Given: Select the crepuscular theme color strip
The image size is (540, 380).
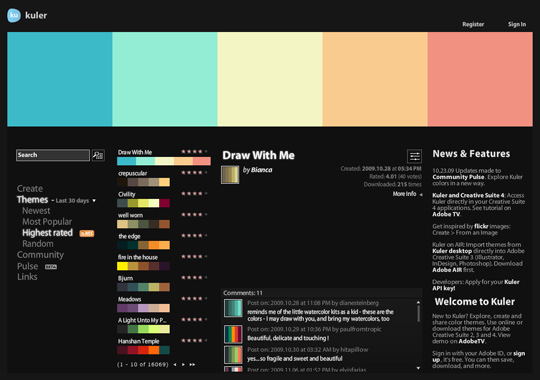Looking at the screenshot, I should 143,182.
